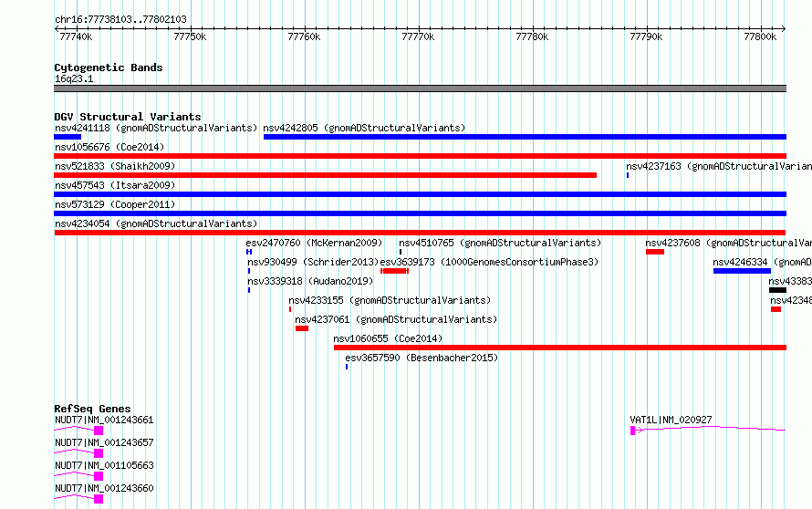
Task: Click the RefSeq Genes track title
Action: (x=92, y=409)
